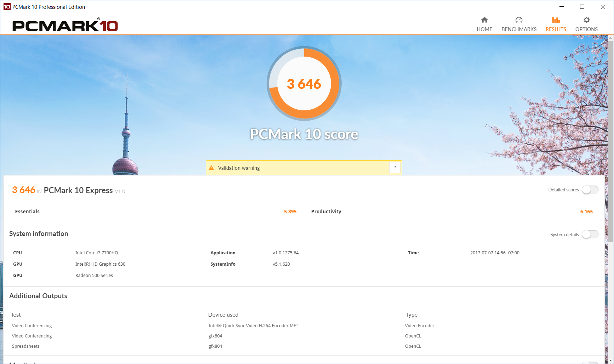614x364 pixels.
Task: Open validation warning help question mark
Action: [x=395, y=168]
